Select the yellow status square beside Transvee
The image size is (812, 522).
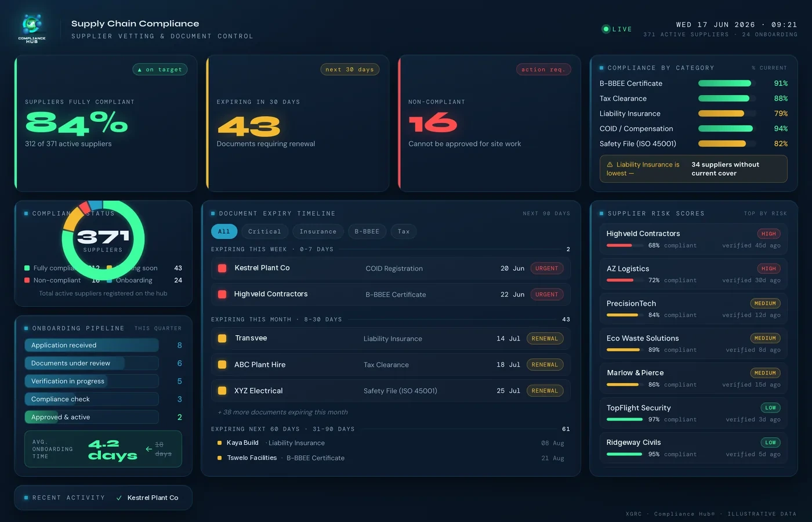(222, 338)
